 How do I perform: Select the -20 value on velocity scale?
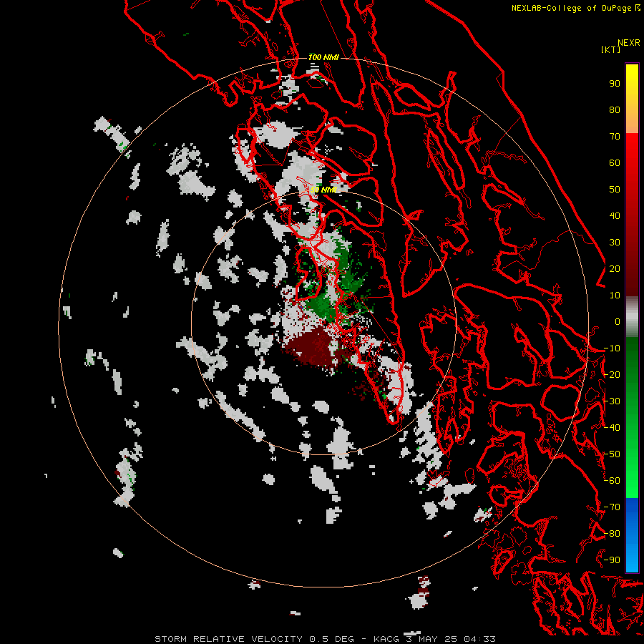(x=612, y=374)
